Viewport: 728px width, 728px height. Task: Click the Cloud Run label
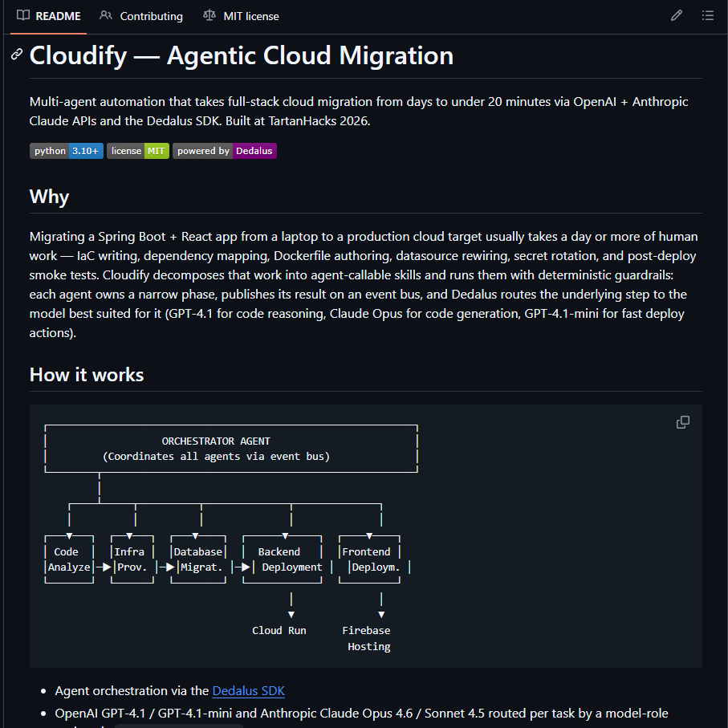point(279,631)
